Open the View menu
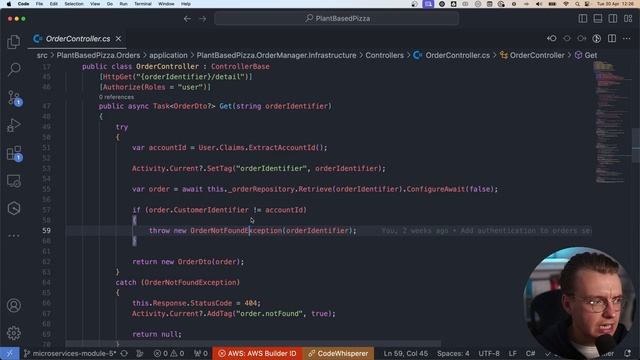The image size is (640, 360). pos(95,4)
